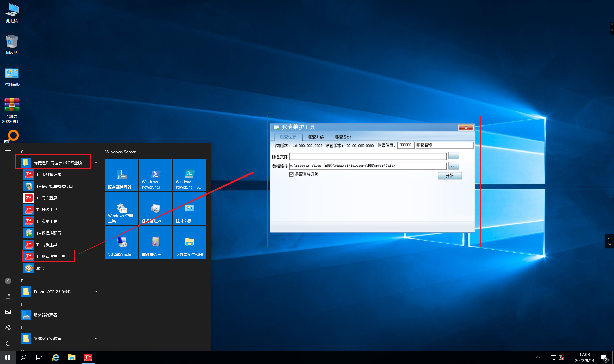Toggle the start menu hamburger button
The height and width of the screenshot is (364, 614).
[x=8, y=152]
